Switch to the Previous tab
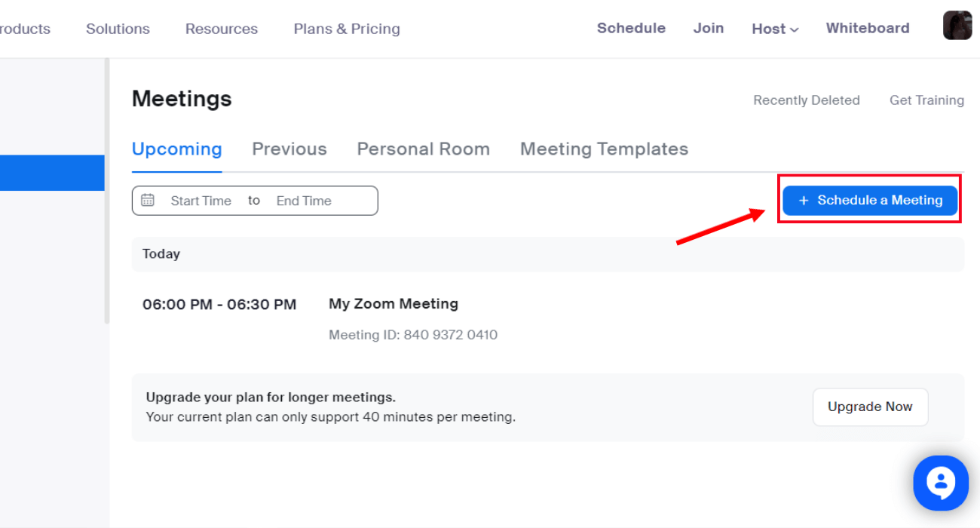The height and width of the screenshot is (528, 980). [x=289, y=149]
